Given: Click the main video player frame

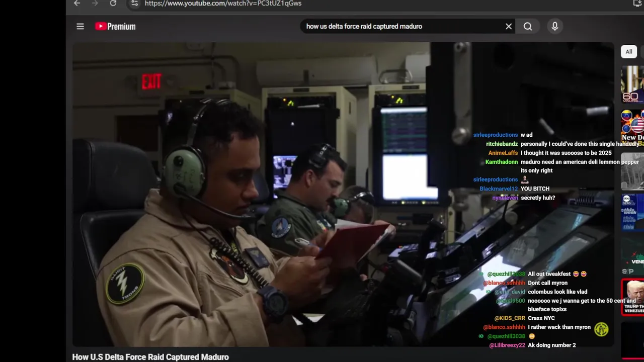Looking at the screenshot, I should [343, 195].
